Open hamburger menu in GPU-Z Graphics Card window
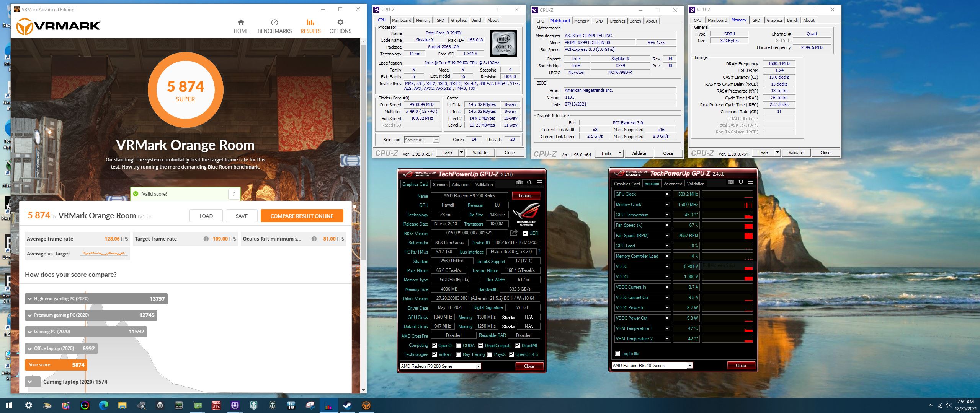980x413 pixels. click(539, 182)
